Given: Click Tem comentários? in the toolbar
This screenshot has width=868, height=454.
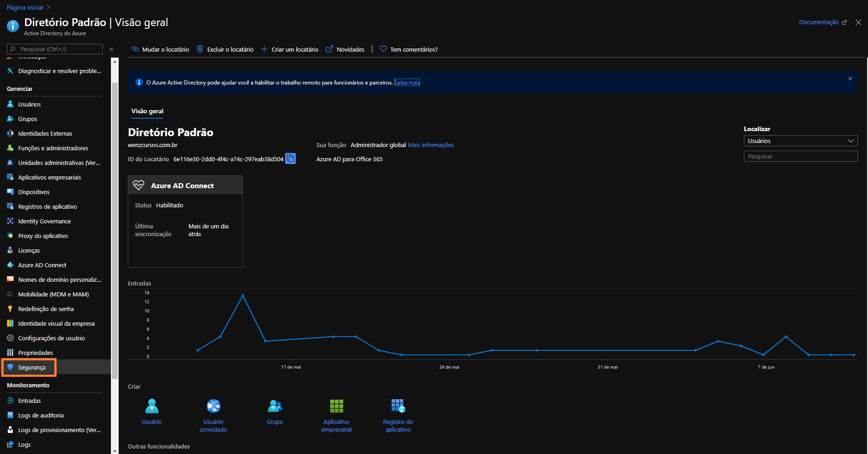Looking at the screenshot, I should pos(408,49).
